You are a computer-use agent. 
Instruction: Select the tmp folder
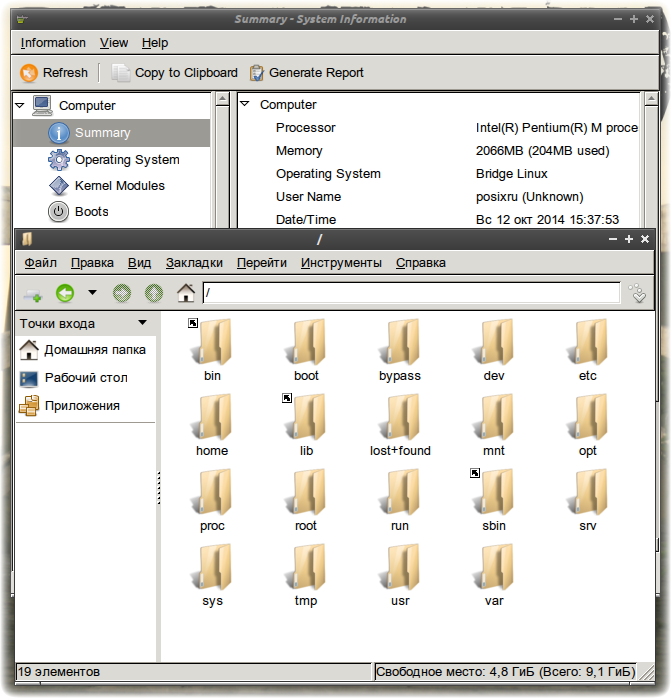(x=306, y=575)
